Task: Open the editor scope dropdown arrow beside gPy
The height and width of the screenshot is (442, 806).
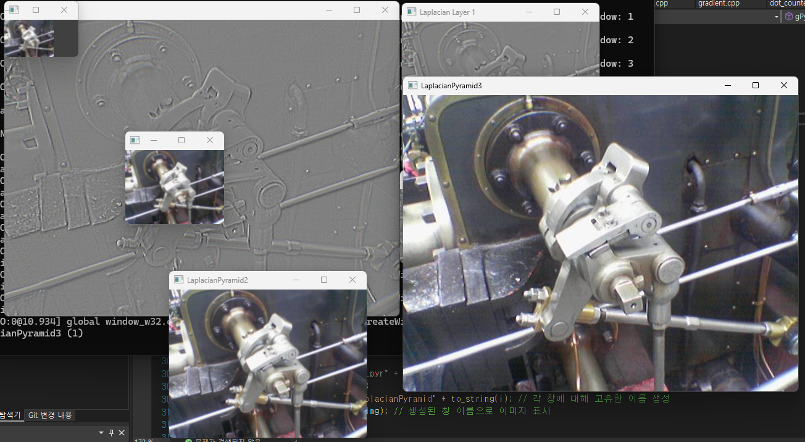Action: click(776, 17)
